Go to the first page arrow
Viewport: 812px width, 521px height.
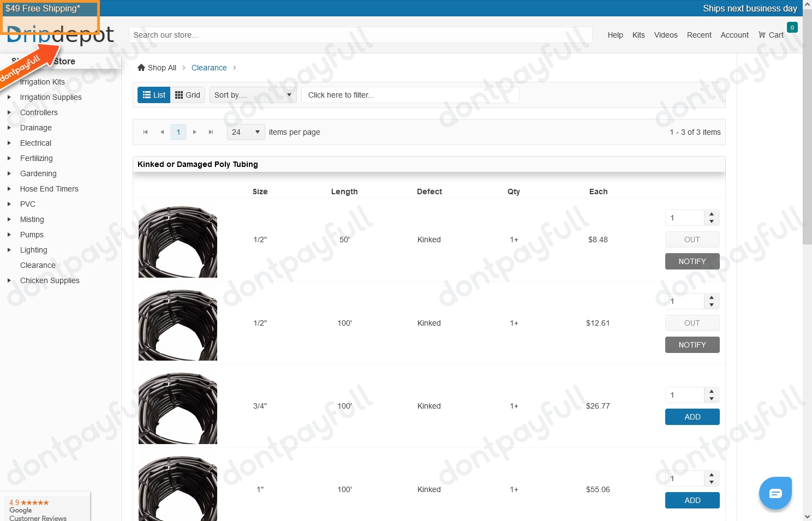click(x=145, y=132)
